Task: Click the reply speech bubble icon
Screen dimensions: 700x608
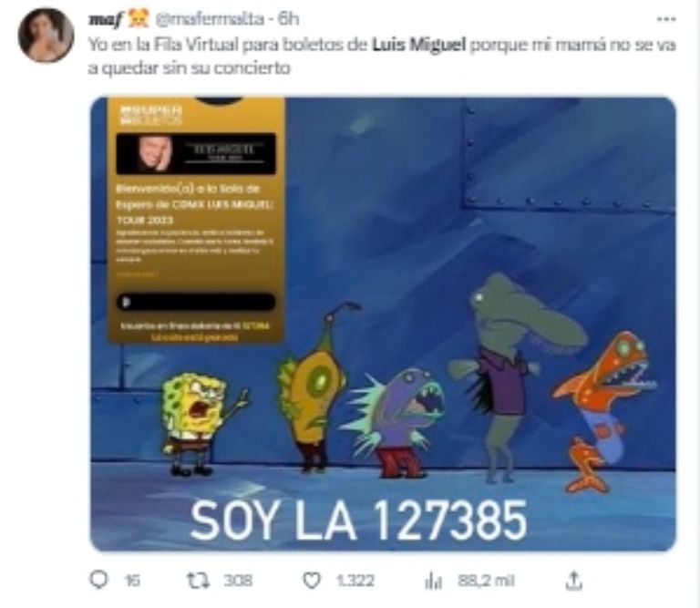Action: pyautogui.click(x=98, y=580)
